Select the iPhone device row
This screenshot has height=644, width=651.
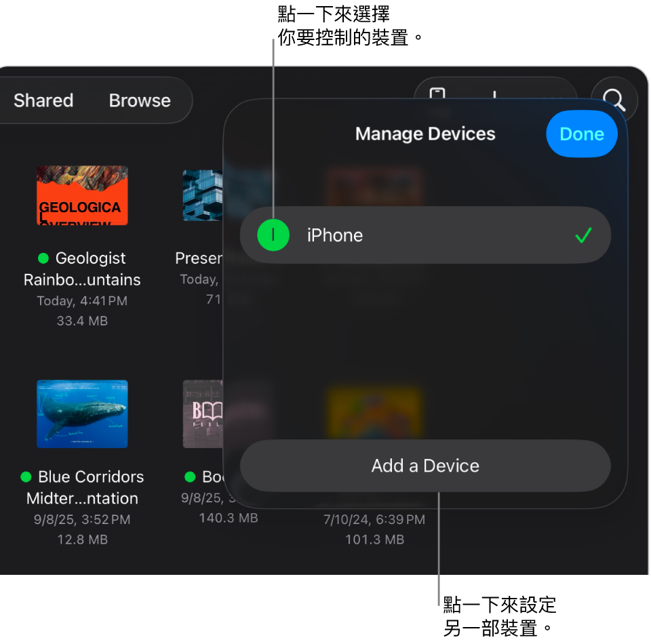coord(425,235)
